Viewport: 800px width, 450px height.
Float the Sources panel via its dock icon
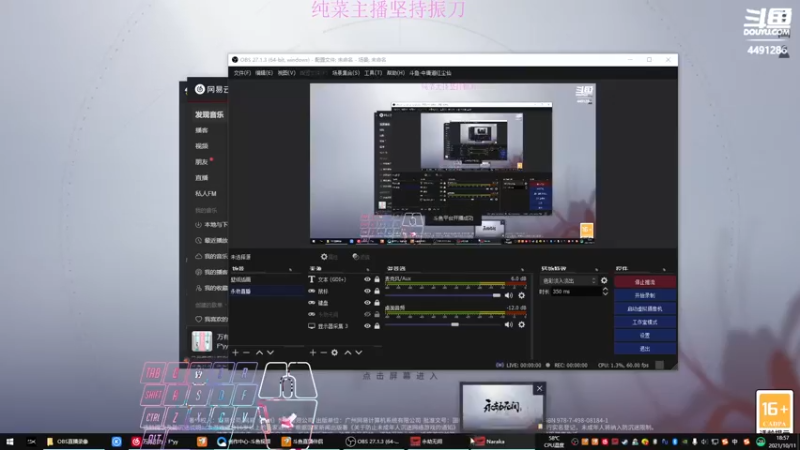[x=367, y=269]
